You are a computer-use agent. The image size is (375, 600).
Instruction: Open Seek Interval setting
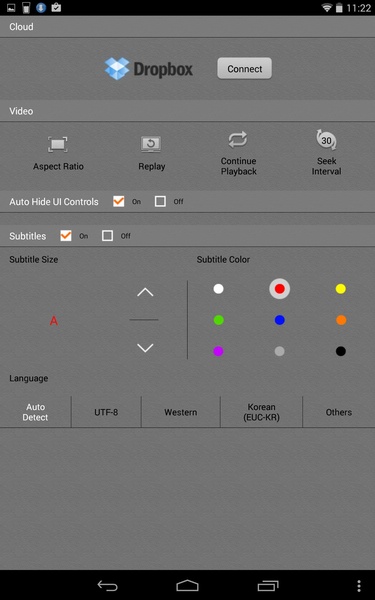tap(326, 152)
